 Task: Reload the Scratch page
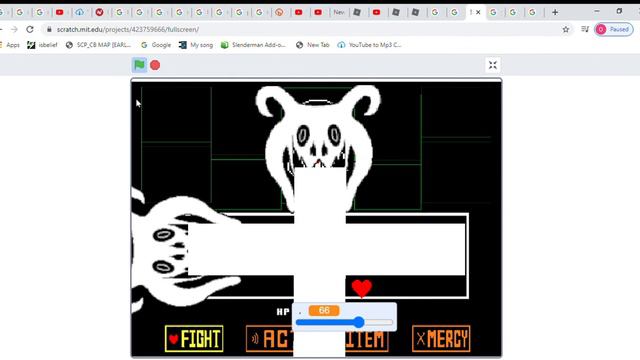[x=30, y=29]
